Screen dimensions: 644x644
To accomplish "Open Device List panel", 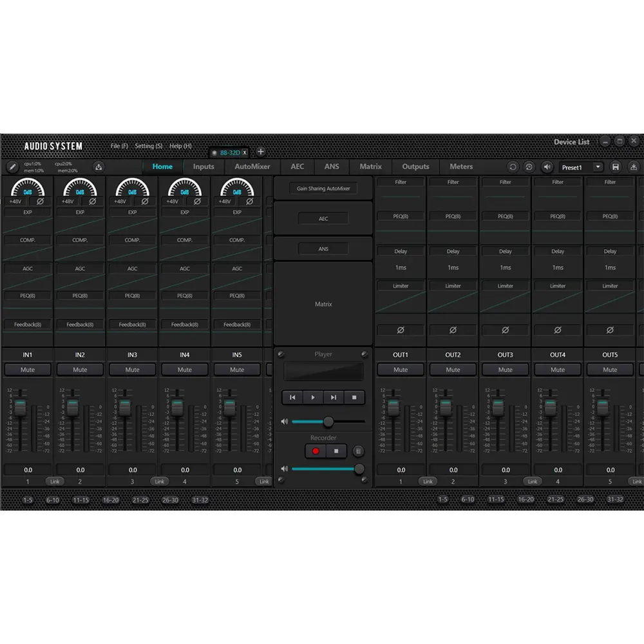I will [571, 142].
